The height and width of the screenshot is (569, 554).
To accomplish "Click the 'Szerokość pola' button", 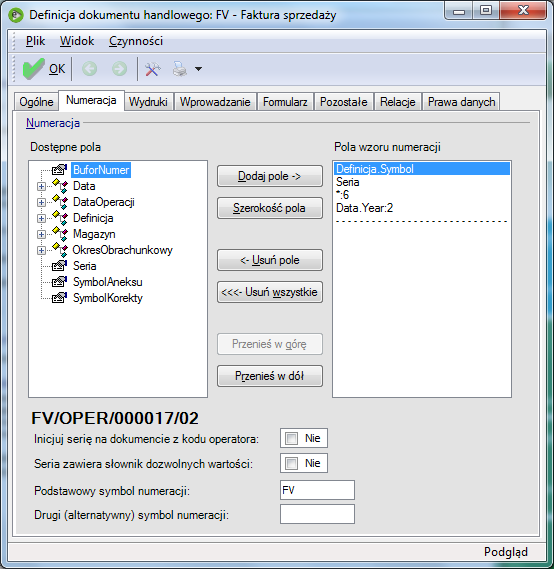I will pyautogui.click(x=270, y=208).
